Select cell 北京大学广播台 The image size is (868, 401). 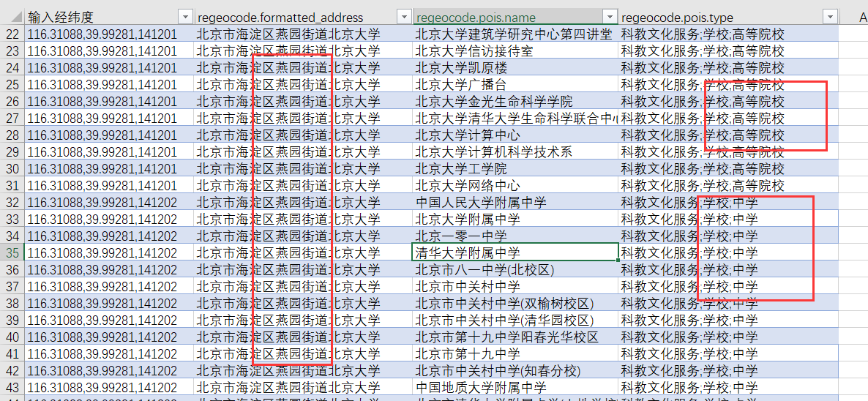516,85
